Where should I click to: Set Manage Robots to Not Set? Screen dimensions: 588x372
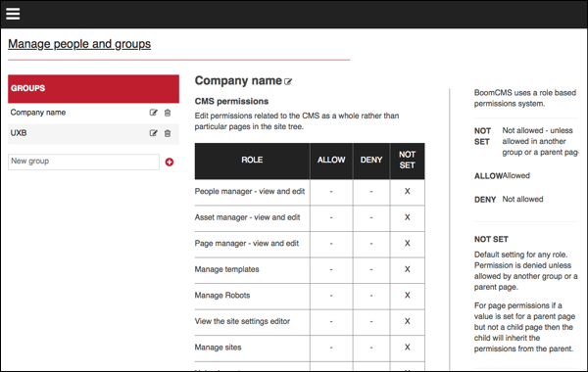coord(408,296)
